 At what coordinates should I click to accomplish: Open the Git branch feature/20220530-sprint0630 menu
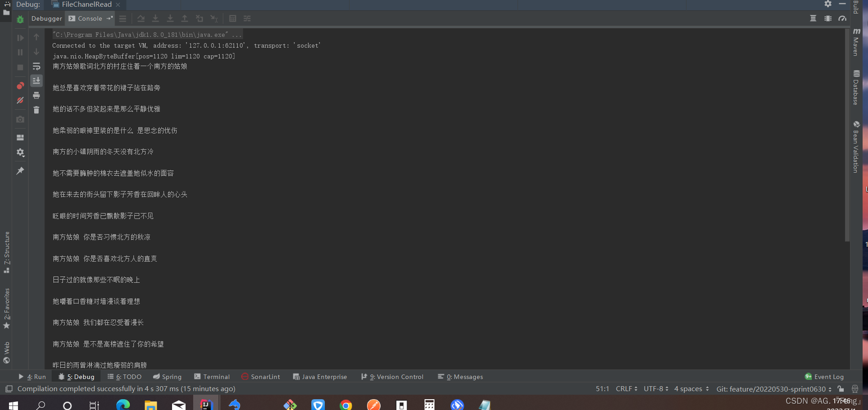point(774,389)
